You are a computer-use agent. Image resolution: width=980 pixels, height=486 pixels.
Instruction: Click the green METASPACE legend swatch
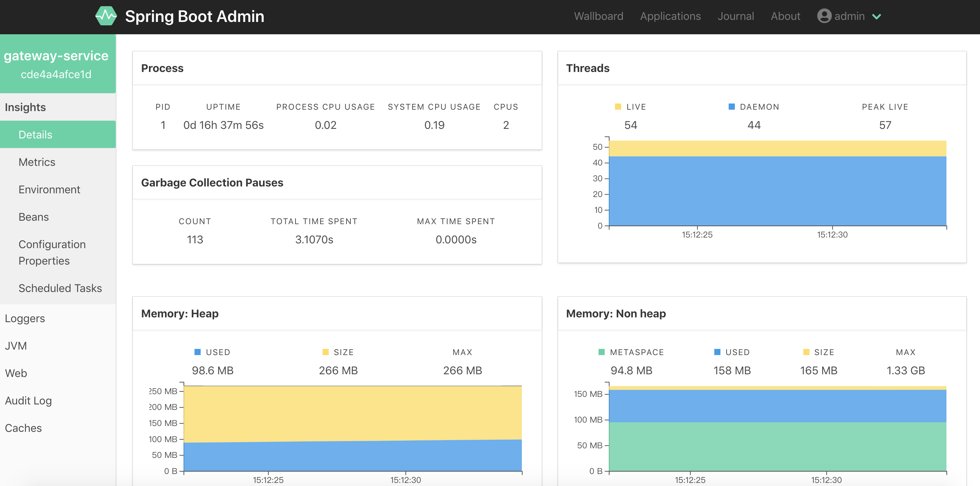click(x=602, y=352)
